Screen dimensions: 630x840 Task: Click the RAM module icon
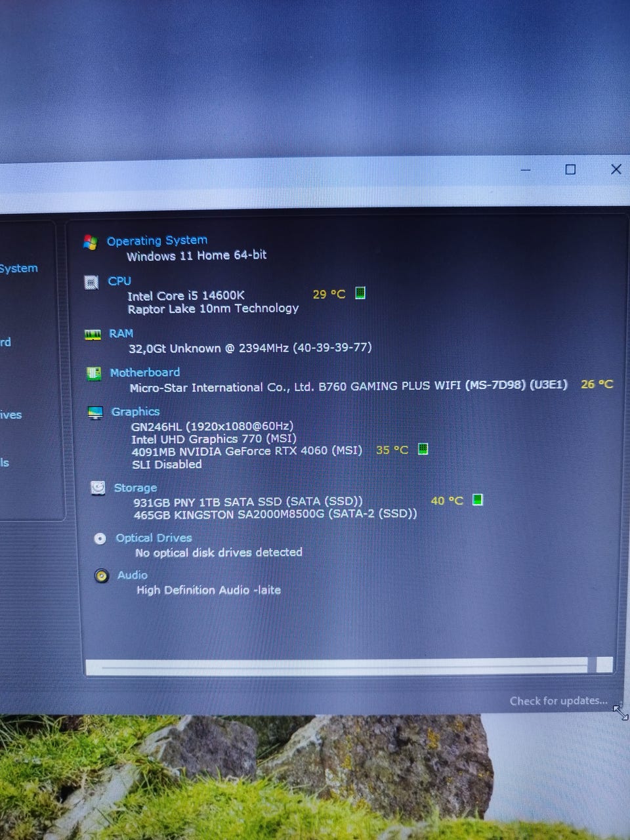(x=93, y=335)
